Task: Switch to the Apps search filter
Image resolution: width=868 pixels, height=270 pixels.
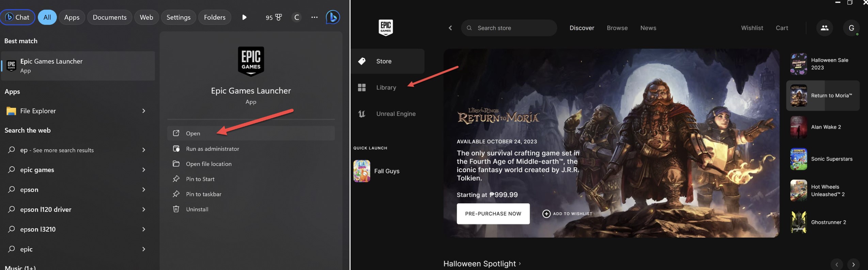Action: (x=72, y=17)
